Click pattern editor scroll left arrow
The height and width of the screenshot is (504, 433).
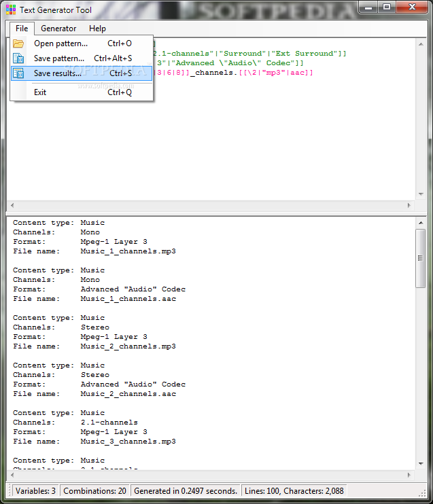[x=12, y=205]
